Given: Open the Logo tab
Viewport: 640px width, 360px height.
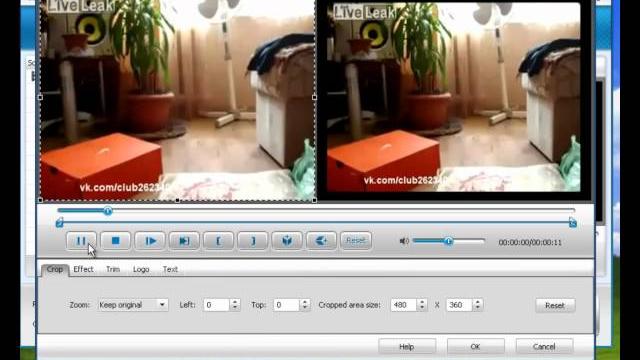Looking at the screenshot, I should (141, 269).
